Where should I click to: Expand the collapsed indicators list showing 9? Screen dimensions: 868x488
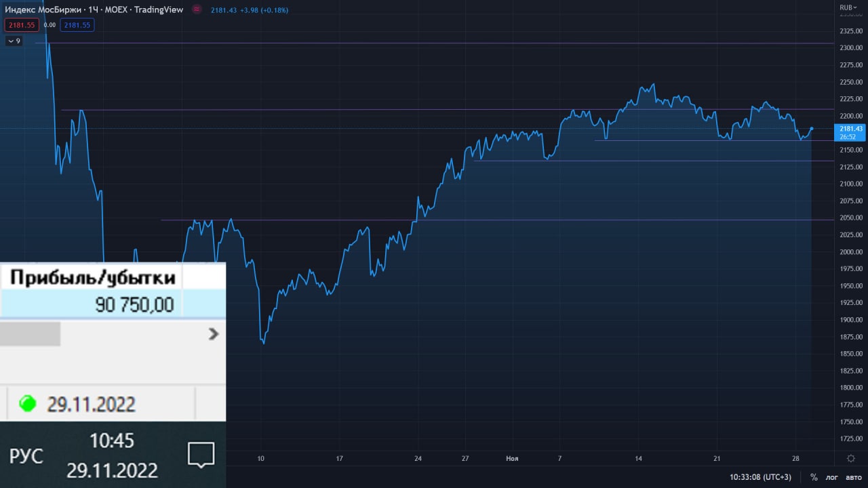click(x=14, y=41)
